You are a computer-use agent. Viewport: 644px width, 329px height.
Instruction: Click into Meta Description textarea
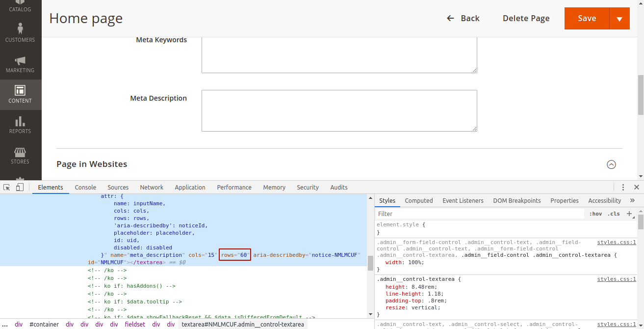(339, 110)
